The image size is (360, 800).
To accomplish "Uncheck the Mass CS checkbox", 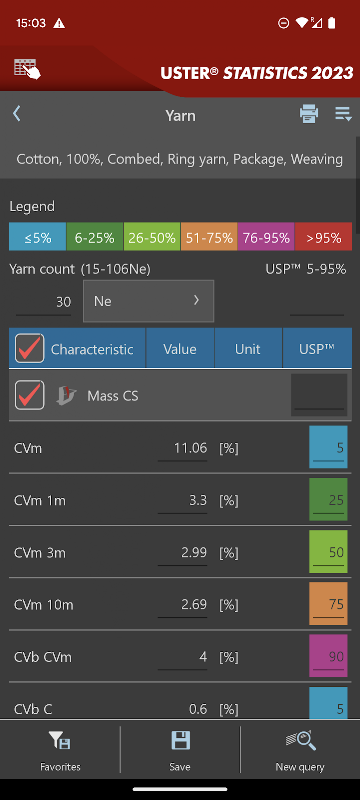I will (x=29, y=395).
